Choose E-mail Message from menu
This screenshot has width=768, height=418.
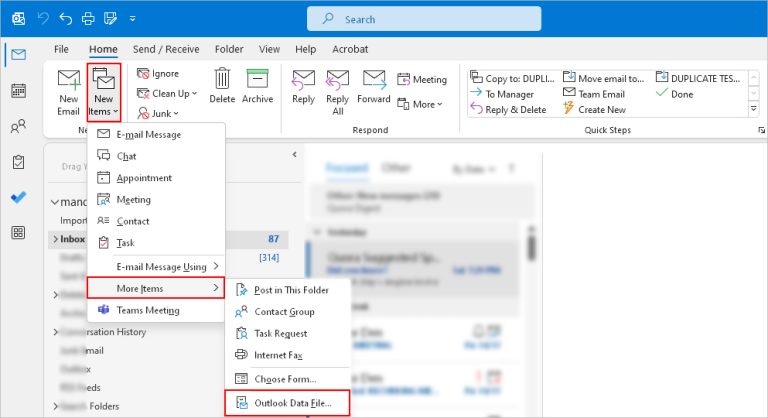point(156,134)
